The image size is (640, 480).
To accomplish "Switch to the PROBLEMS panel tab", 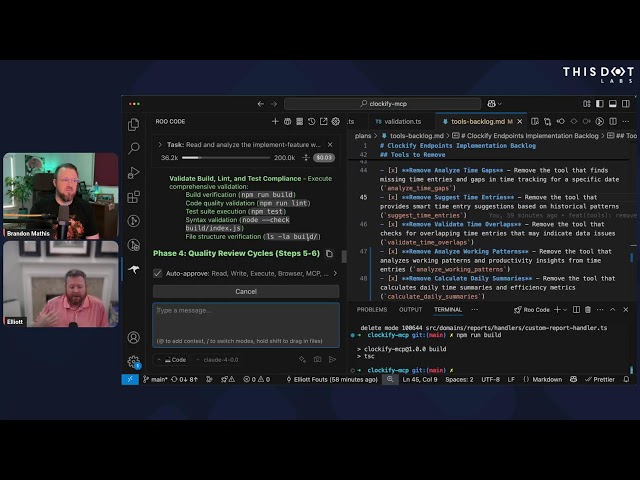I will 372,310.
